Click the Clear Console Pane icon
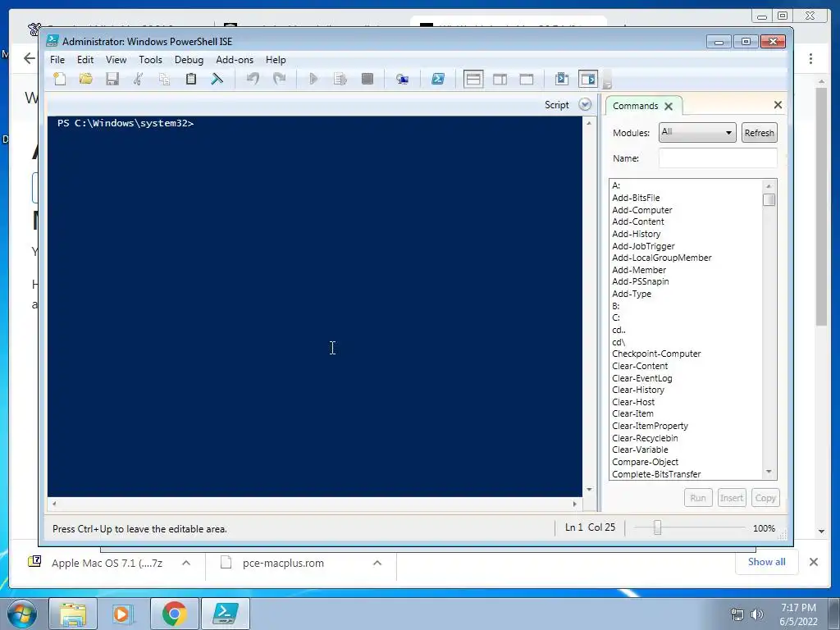 [x=217, y=80]
